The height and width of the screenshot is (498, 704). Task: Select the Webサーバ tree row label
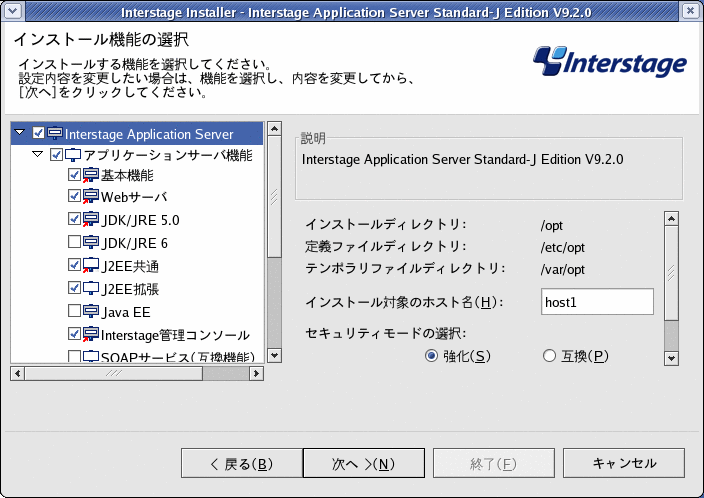pyautogui.click(x=134, y=197)
